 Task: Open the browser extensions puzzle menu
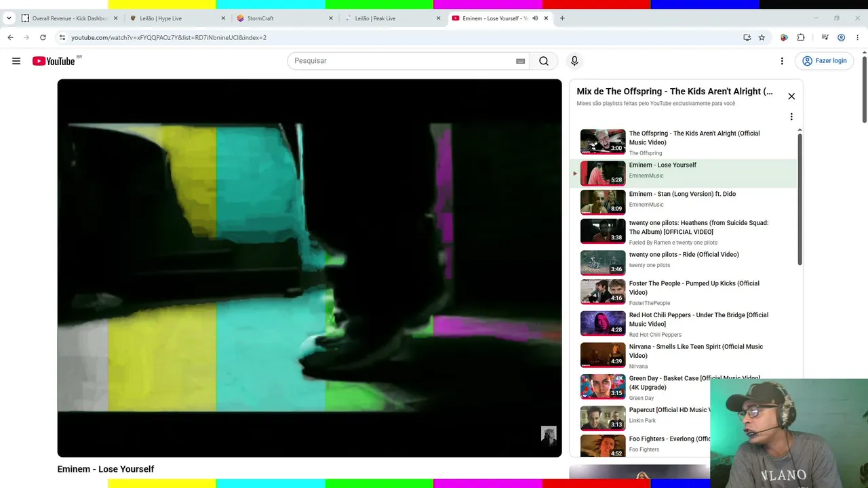click(x=801, y=37)
